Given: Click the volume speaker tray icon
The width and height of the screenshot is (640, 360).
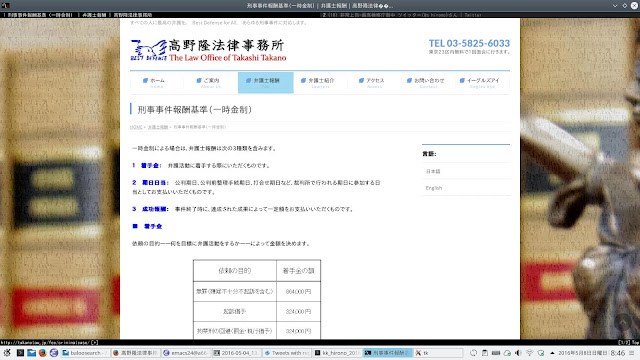Looking at the screenshot, I should click(x=518, y=353).
